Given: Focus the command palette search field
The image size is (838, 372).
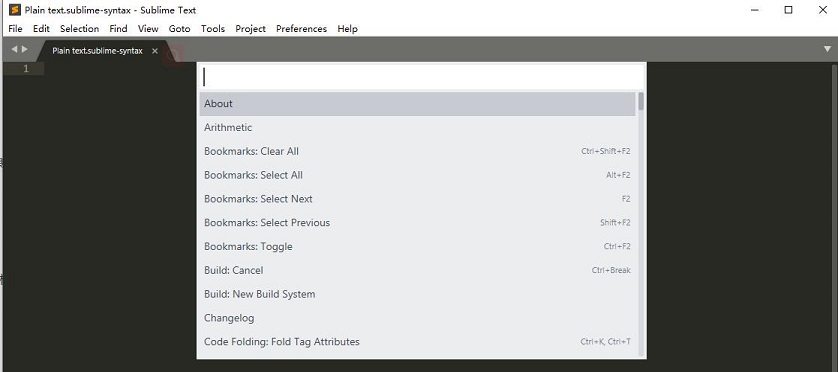Looking at the screenshot, I should [x=421, y=78].
